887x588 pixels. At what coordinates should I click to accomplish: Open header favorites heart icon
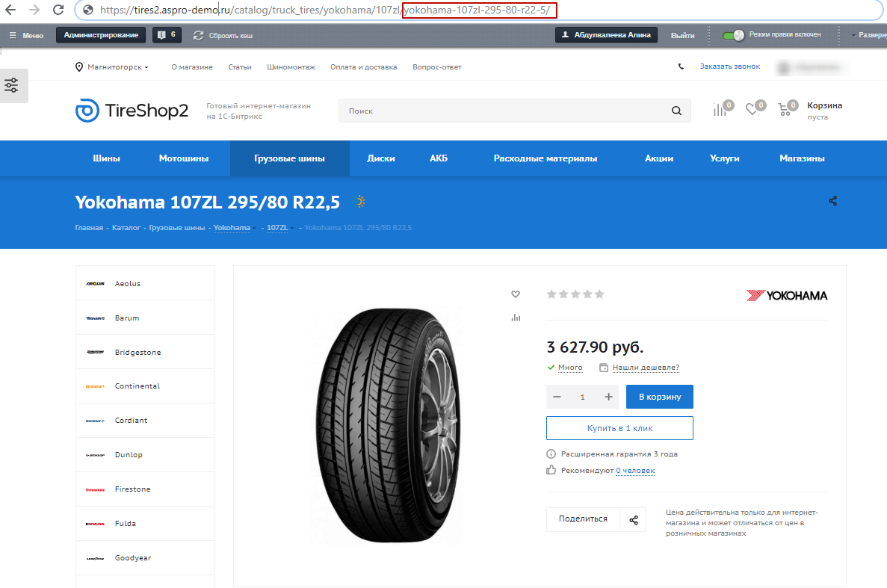pos(755,108)
